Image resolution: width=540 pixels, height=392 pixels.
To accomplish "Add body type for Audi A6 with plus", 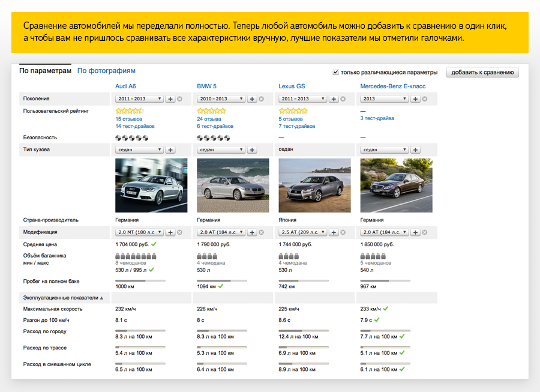I will pos(170,150).
